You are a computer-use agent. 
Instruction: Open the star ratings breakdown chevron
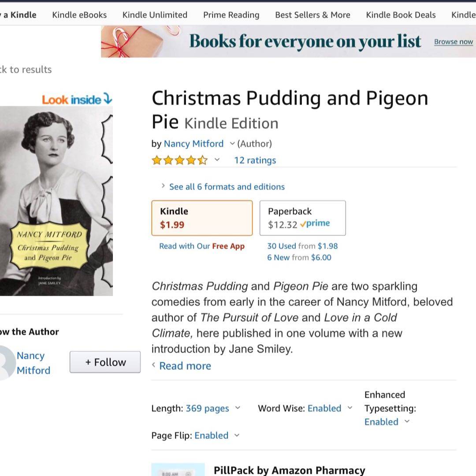point(217,160)
